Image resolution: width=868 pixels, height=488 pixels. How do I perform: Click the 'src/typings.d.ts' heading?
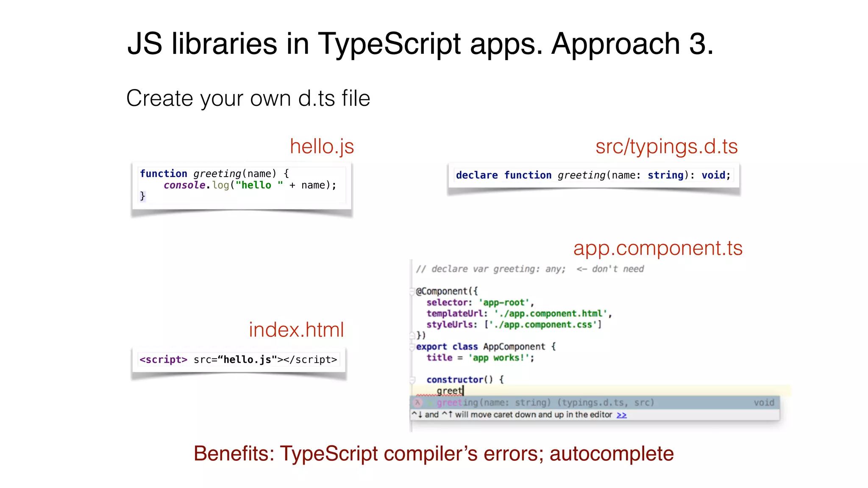[x=667, y=147]
